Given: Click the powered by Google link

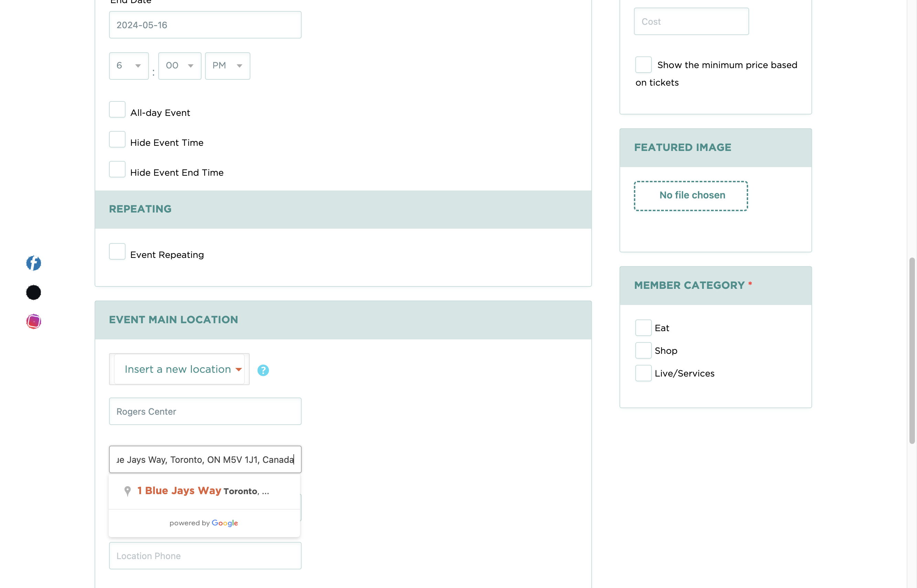Looking at the screenshot, I should point(204,523).
